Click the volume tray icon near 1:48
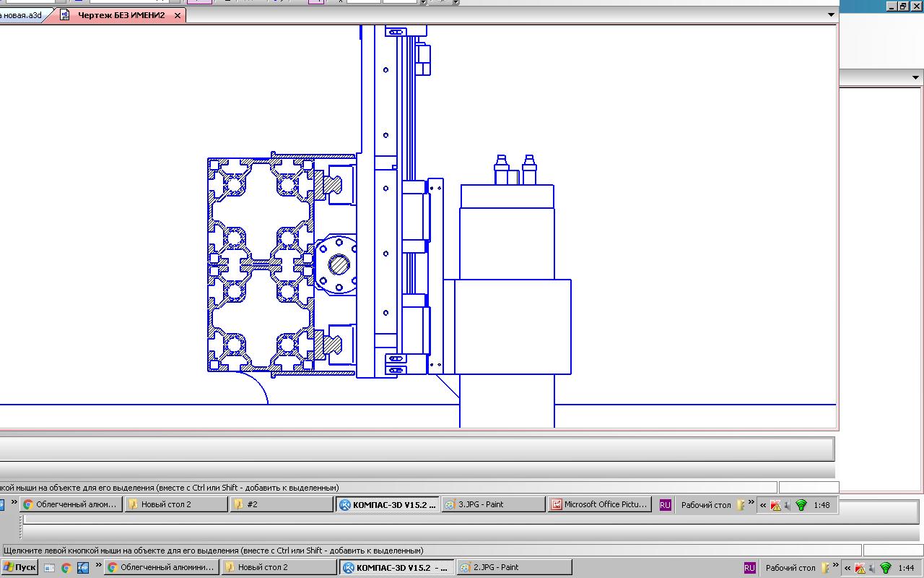The image size is (924, 578). (788, 505)
